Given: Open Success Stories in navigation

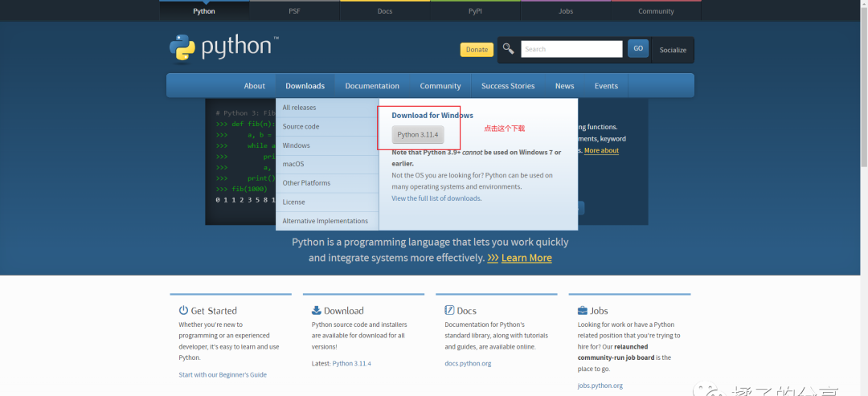Looking at the screenshot, I should pos(508,86).
